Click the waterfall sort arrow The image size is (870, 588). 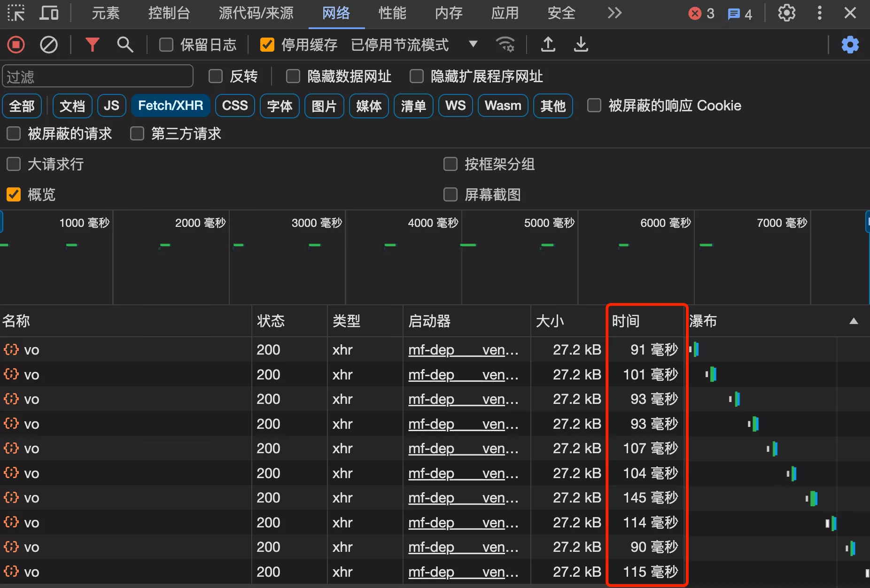click(x=854, y=321)
